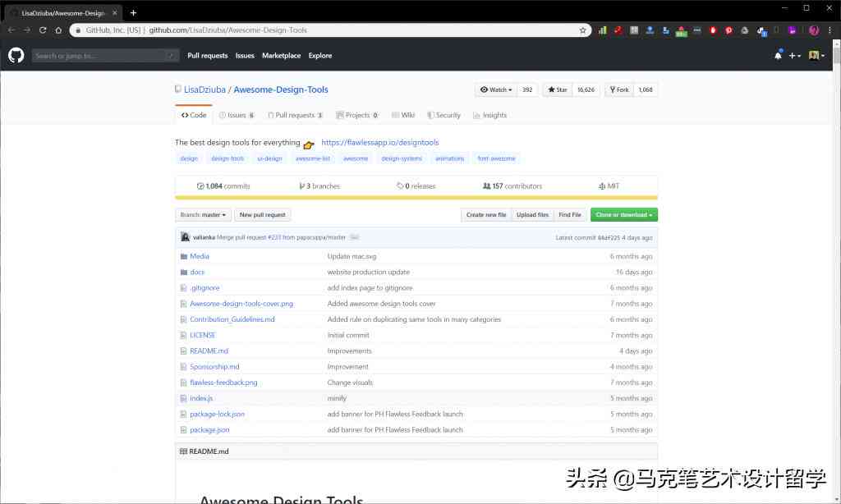Screen dimensions: 841x504
Task: Switch to the Insights tab
Action: tap(489, 115)
